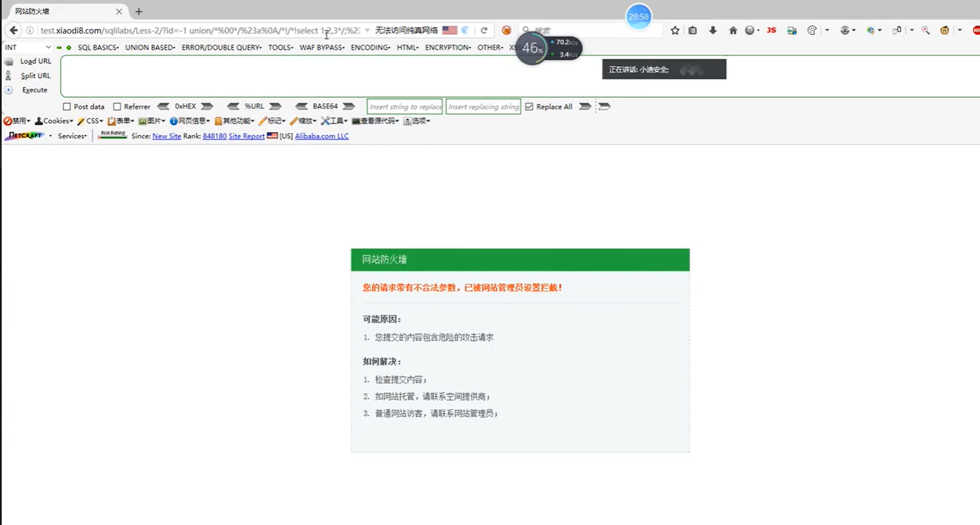
Task: Click the URL in the address bar
Action: point(200,30)
